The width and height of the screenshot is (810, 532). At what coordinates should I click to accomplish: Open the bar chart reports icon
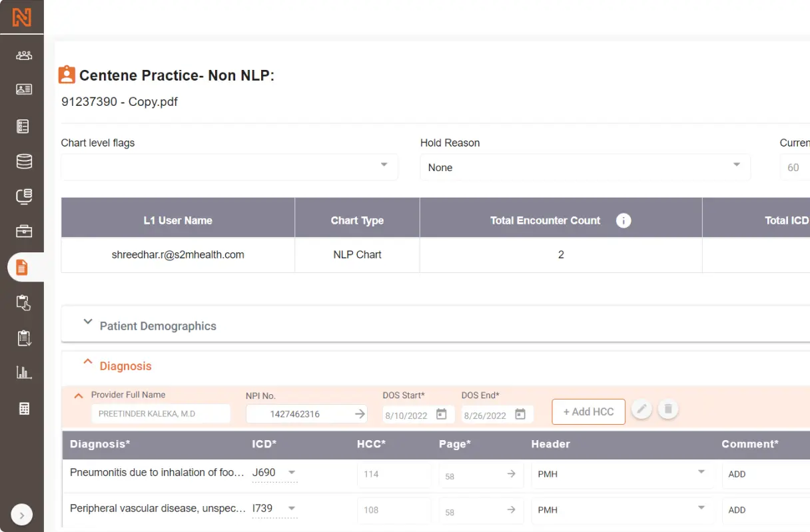tap(24, 373)
